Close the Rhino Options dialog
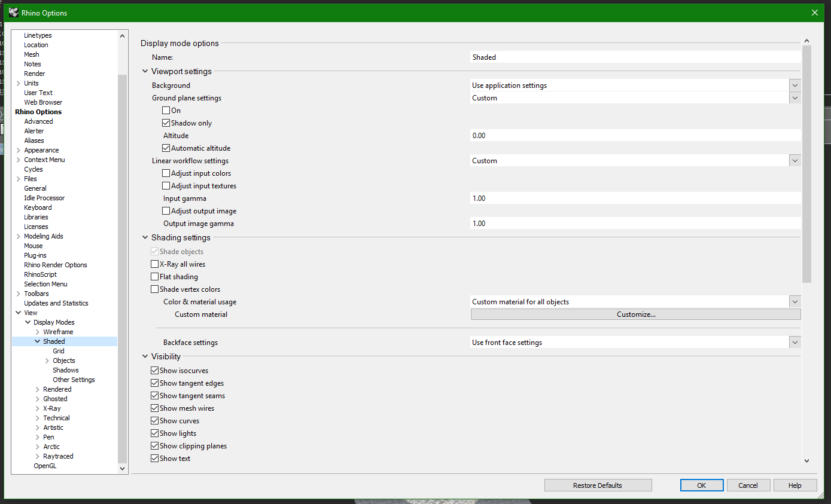Screen dimensions: 831x504 point(814,13)
